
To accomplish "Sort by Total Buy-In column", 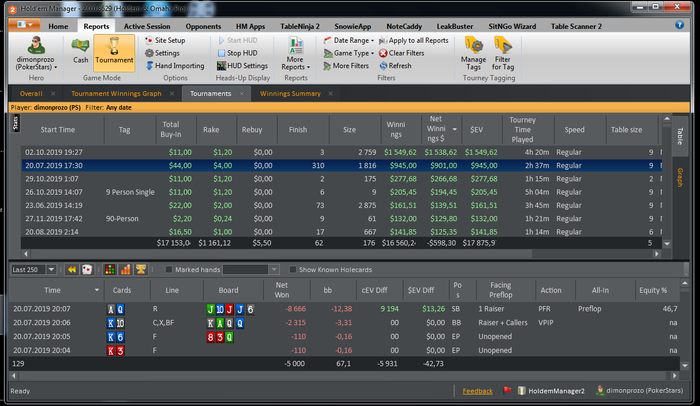I will pos(171,130).
